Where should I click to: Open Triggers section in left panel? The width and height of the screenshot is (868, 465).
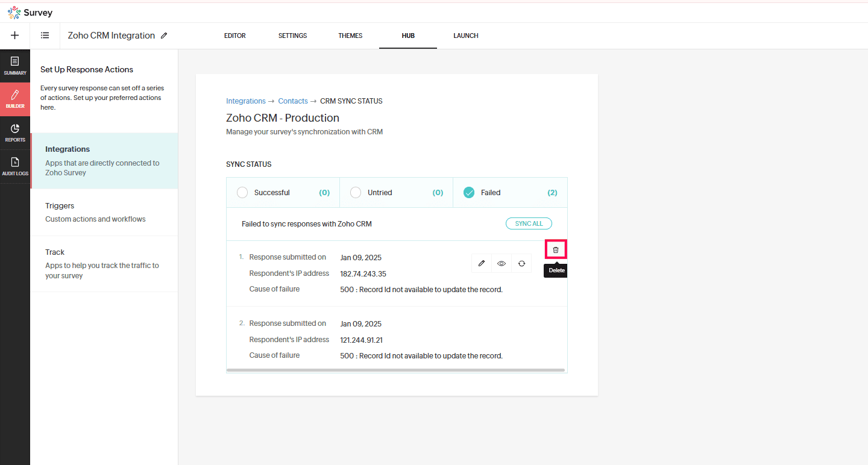click(x=104, y=212)
